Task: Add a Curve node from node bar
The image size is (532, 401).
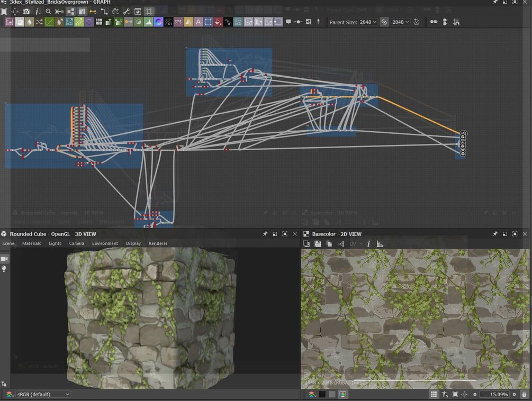Action: [x=49, y=22]
